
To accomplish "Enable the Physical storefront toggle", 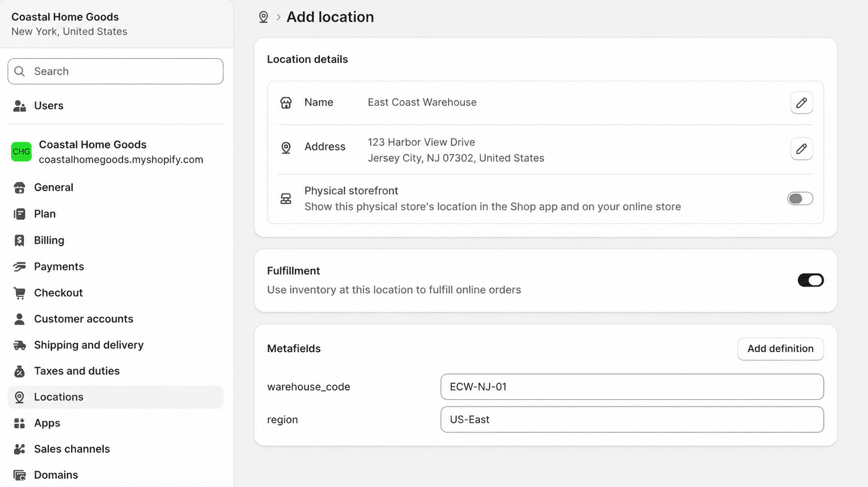I will coord(800,199).
